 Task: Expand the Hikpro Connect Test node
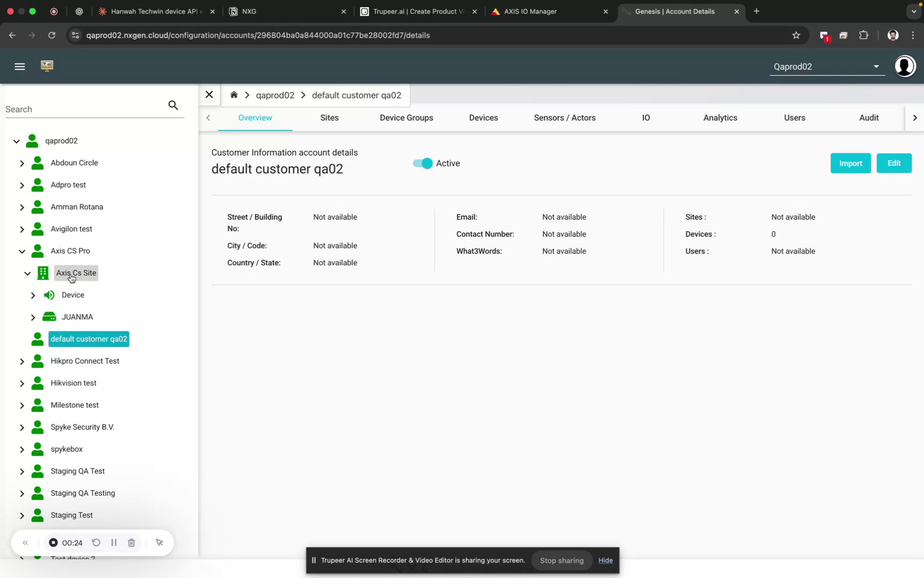[x=22, y=361]
